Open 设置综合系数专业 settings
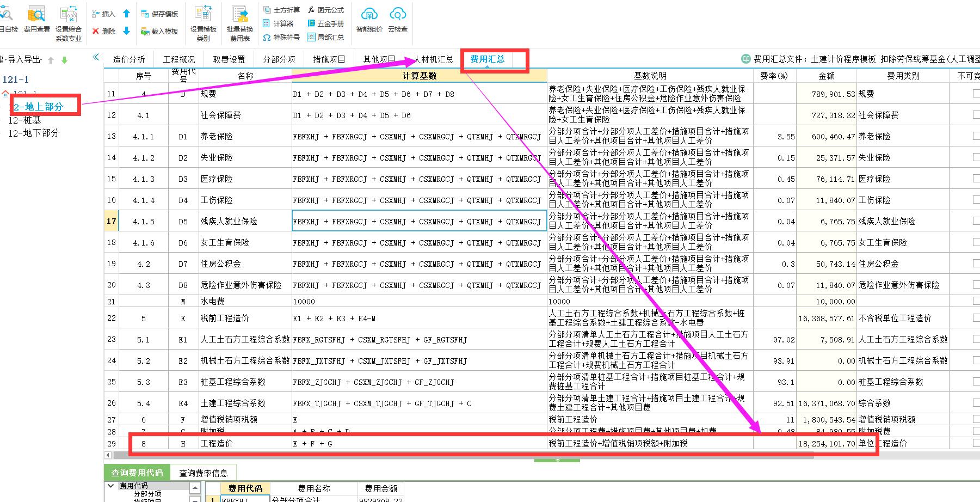 (x=69, y=24)
